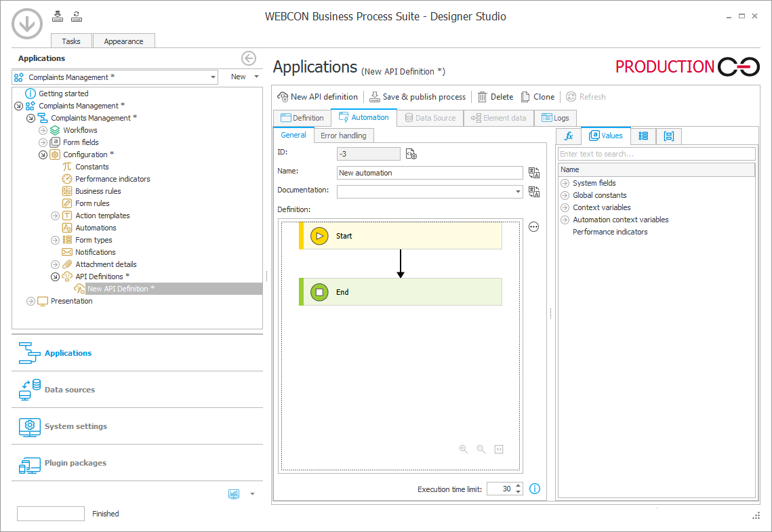Open the Documentation combo box dropdown
Screen dimensions: 772x532
coord(518,191)
